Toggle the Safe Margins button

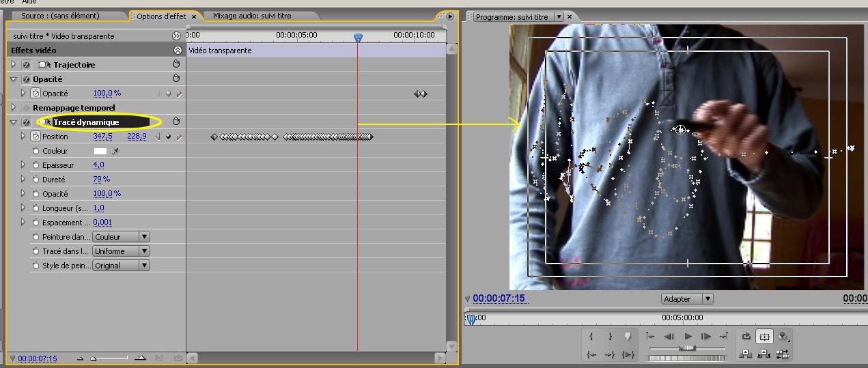(x=764, y=336)
